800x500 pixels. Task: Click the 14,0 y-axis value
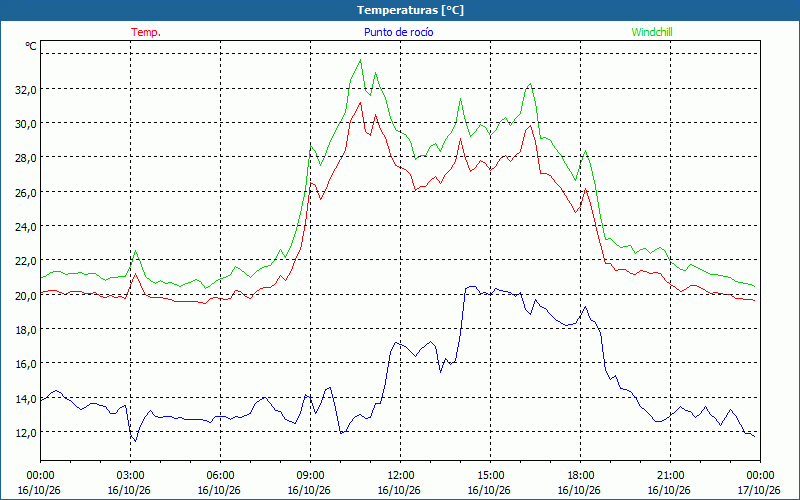(x=26, y=398)
